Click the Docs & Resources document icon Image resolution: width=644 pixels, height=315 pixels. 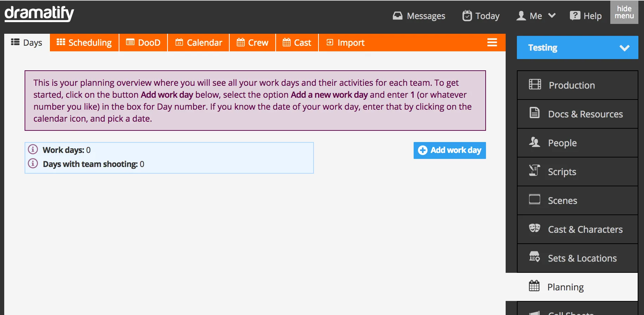(x=534, y=113)
